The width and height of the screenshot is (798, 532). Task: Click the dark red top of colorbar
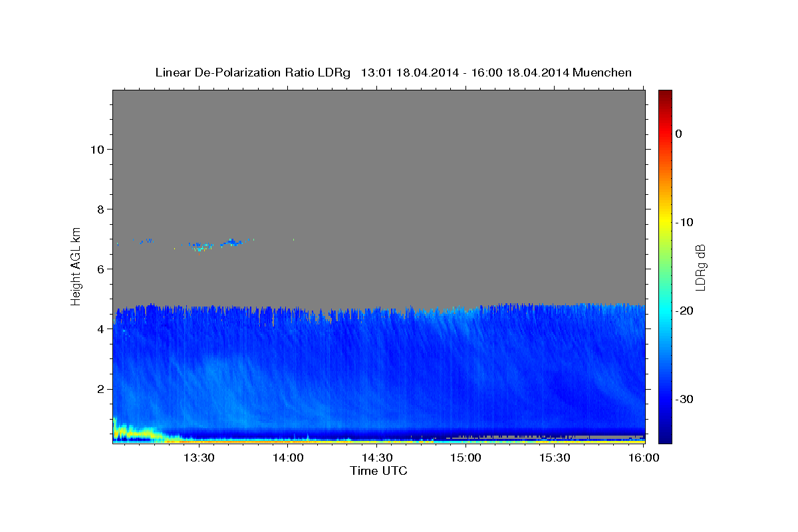pos(665,96)
